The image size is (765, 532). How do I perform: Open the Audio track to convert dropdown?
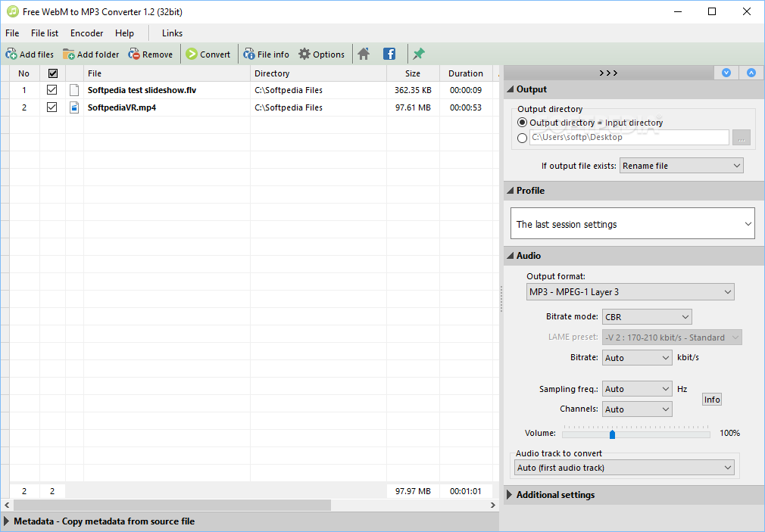pyautogui.click(x=624, y=468)
